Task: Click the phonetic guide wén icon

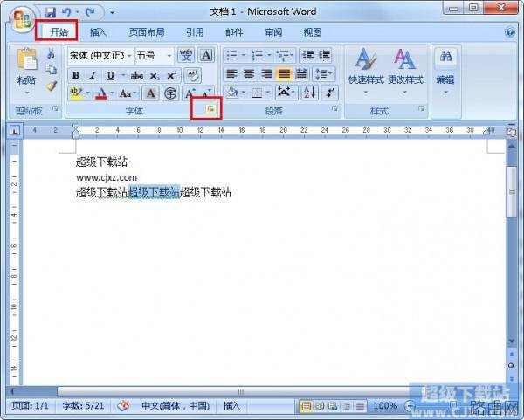Action: coord(186,55)
